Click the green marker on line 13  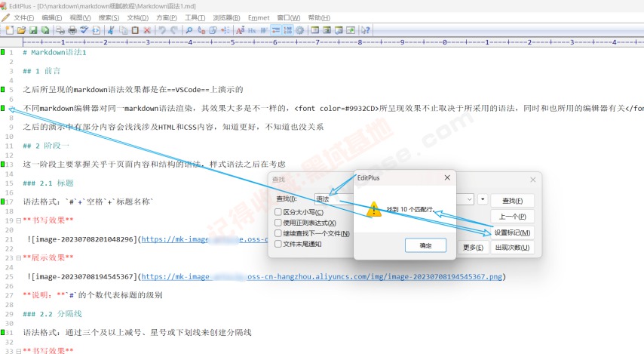pos(3,165)
